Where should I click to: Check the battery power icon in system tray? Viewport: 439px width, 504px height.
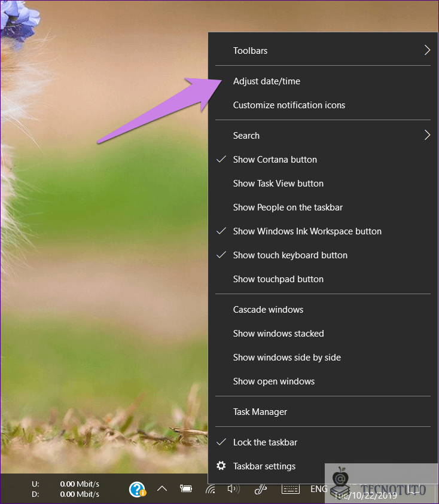[x=186, y=488]
